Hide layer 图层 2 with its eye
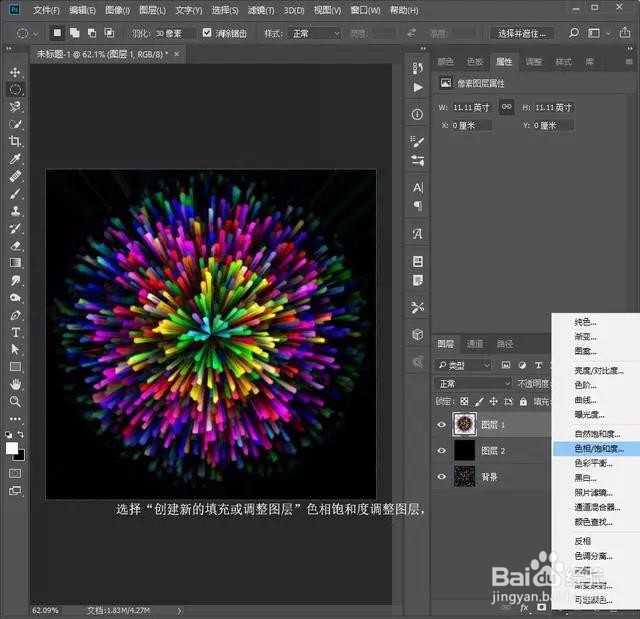 coord(441,450)
